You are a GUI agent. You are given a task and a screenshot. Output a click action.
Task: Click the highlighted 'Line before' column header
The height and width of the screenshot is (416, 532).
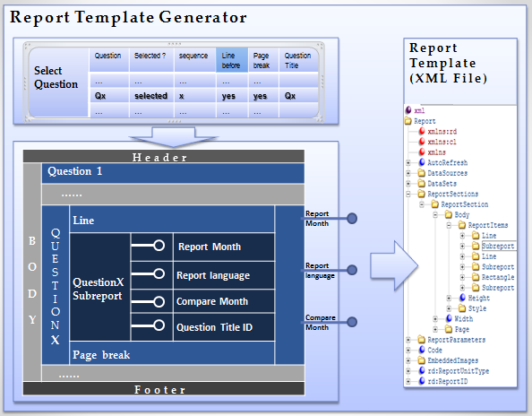pos(232,60)
